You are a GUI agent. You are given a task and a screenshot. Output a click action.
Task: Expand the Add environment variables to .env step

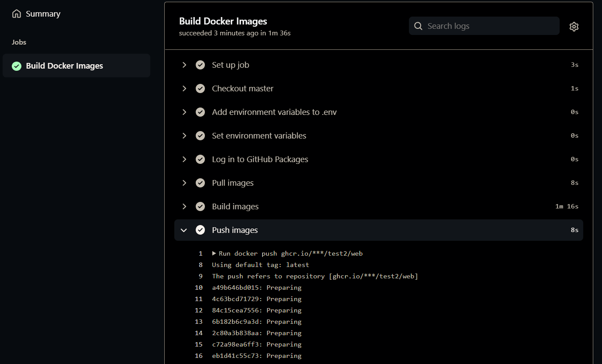184,112
